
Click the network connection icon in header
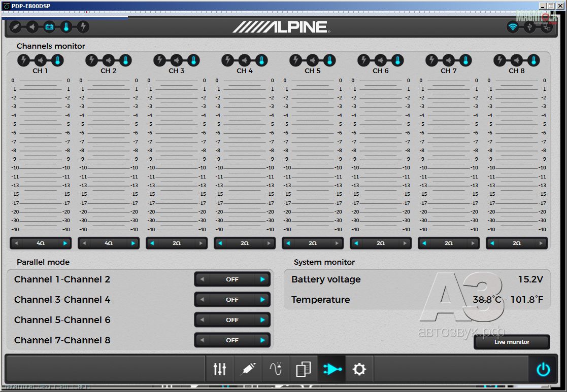(x=546, y=27)
